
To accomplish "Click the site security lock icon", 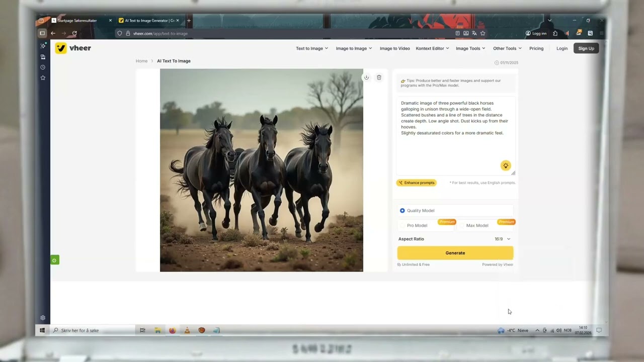I will (x=128, y=33).
